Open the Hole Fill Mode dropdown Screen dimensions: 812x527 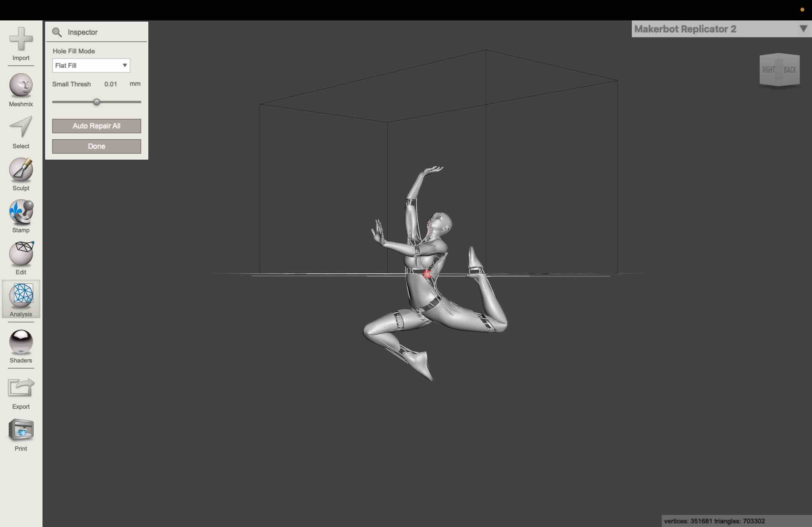(x=91, y=65)
